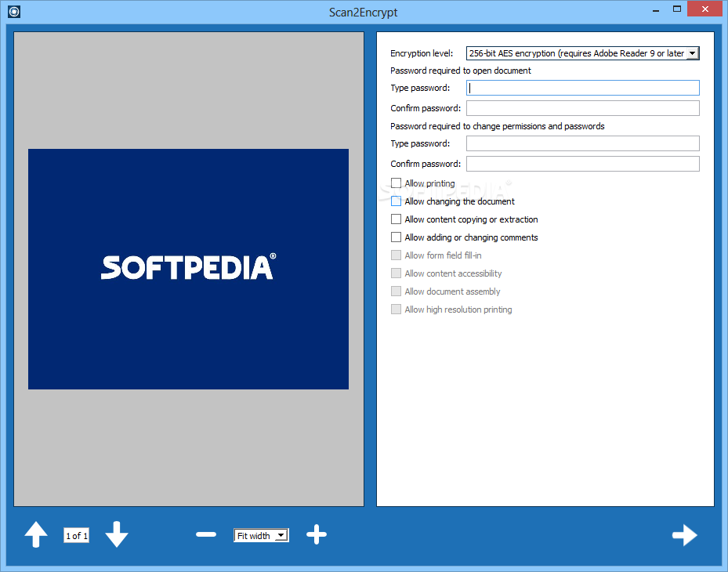Focus open-document Confirm password field
The width and height of the screenshot is (728, 572).
click(x=583, y=108)
